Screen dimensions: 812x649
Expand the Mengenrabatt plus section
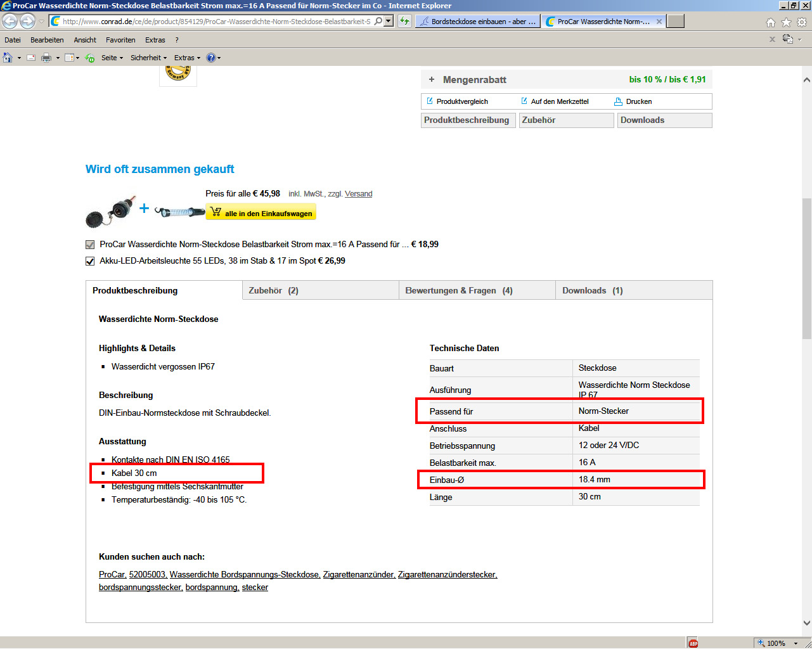(432, 80)
